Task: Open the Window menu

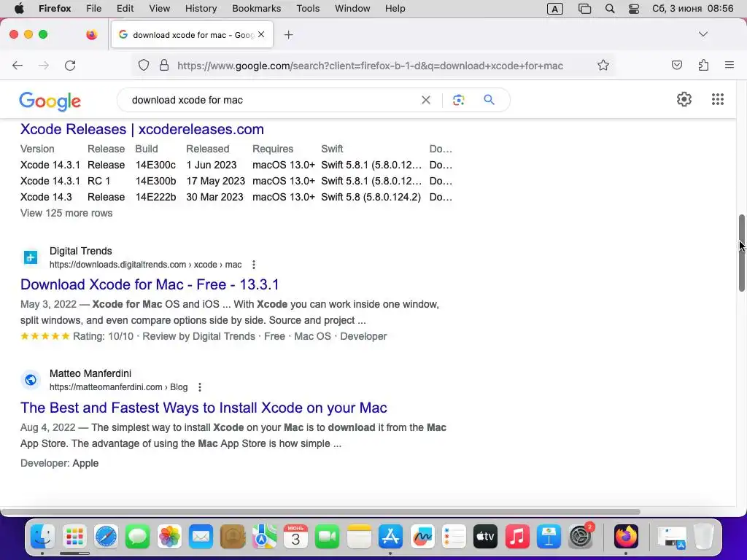Action: click(x=352, y=9)
